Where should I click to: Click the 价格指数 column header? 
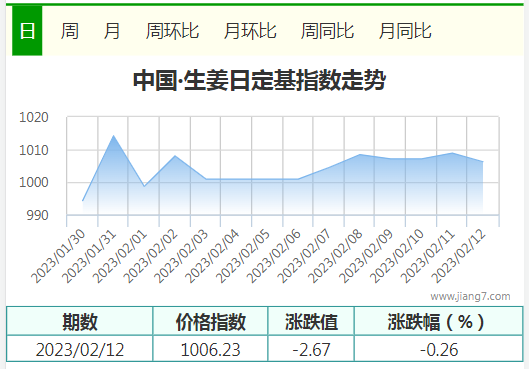210,321
